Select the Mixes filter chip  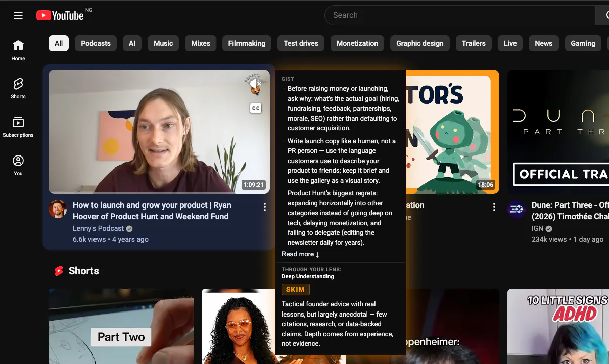tap(201, 43)
